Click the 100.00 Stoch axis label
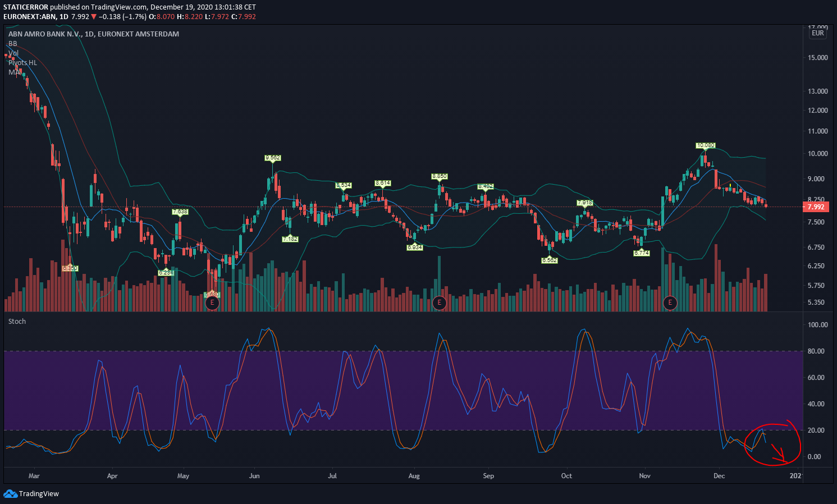837x504 pixels. 817,325
